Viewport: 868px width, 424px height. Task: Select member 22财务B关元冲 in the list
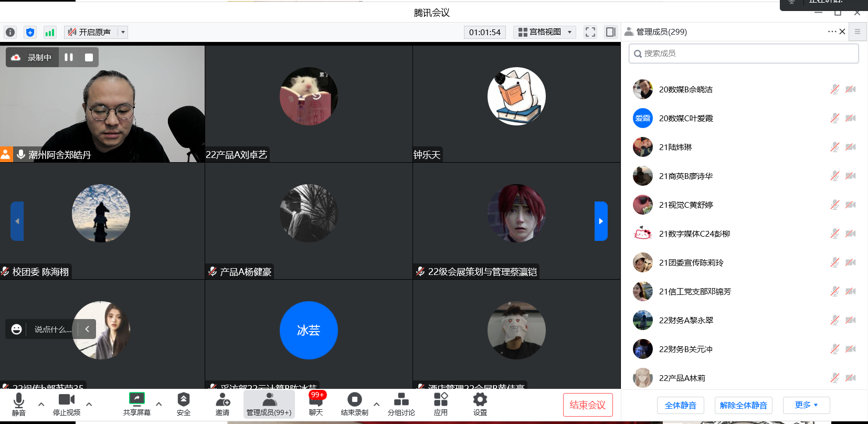[x=685, y=349]
